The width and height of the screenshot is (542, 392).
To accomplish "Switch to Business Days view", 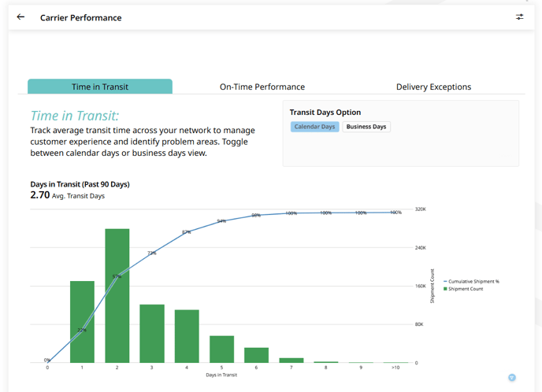I will [366, 127].
